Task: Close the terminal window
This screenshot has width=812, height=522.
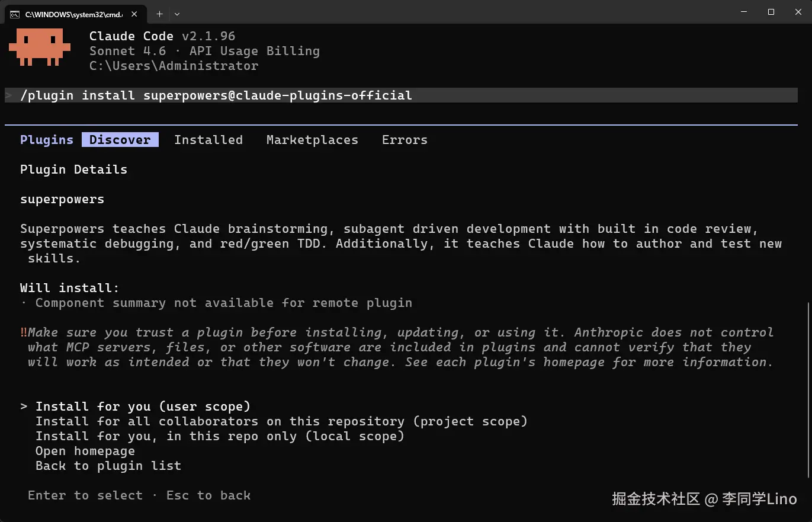Action: [x=797, y=12]
